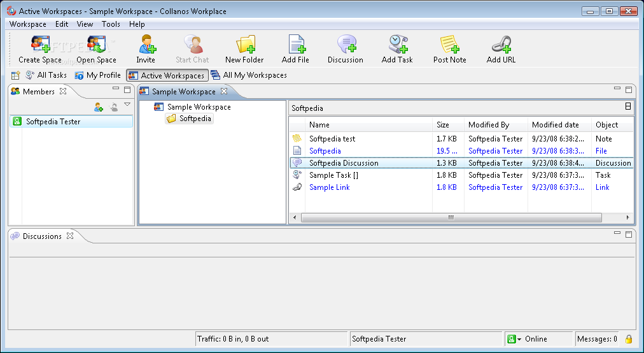Sort by Modified By column header
Image resolution: width=644 pixels, height=353 pixels.
(496, 125)
